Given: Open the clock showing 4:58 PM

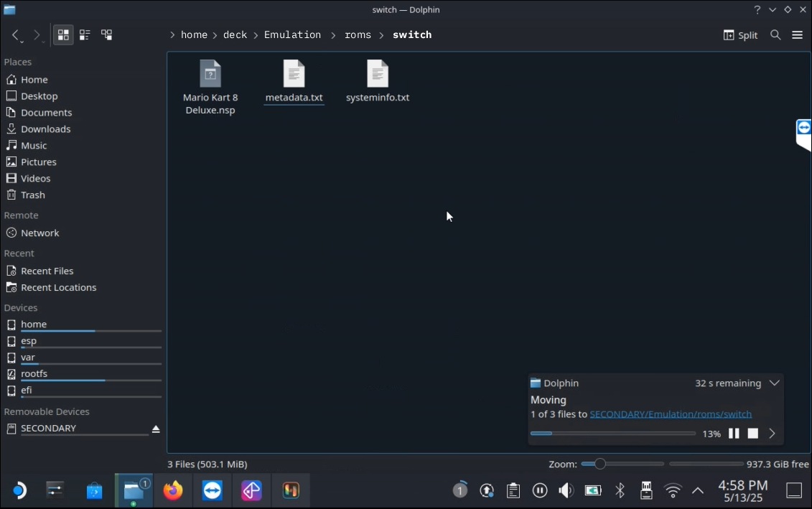Looking at the screenshot, I should click(742, 491).
